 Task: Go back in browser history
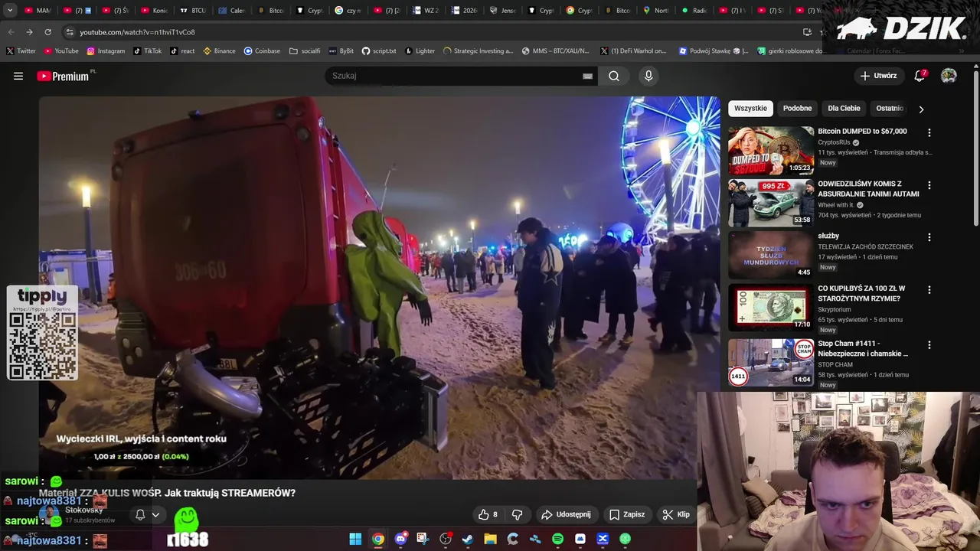coord(11,32)
